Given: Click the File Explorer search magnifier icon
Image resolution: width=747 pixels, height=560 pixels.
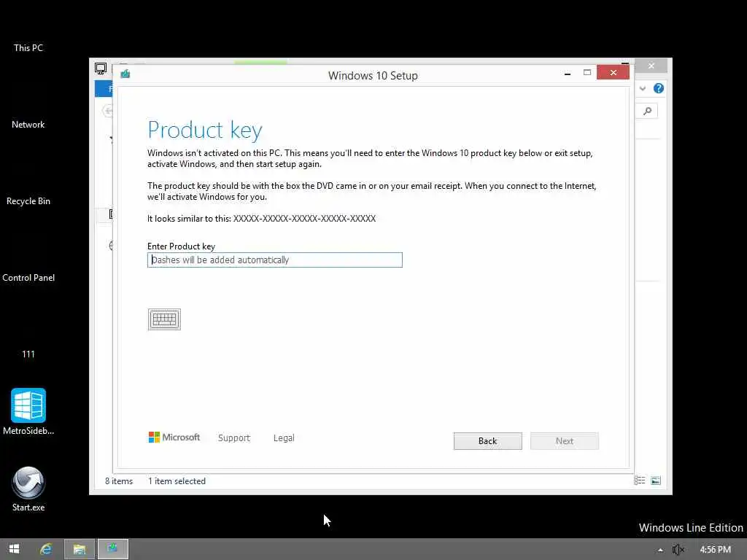Looking at the screenshot, I should [647, 111].
